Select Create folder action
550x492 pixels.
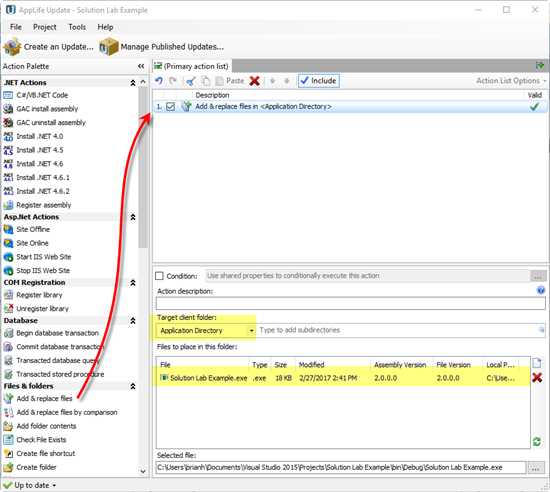(30, 467)
